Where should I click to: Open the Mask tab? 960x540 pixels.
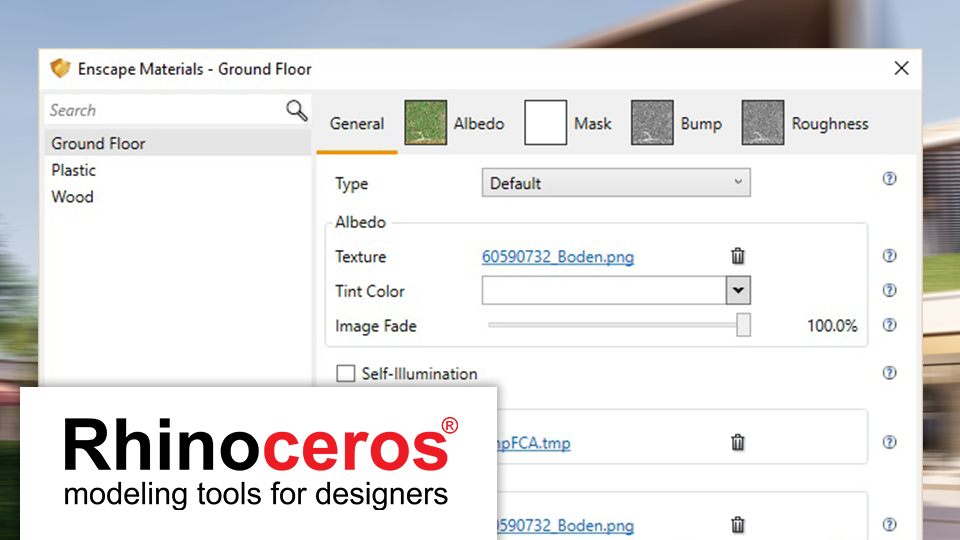569,124
